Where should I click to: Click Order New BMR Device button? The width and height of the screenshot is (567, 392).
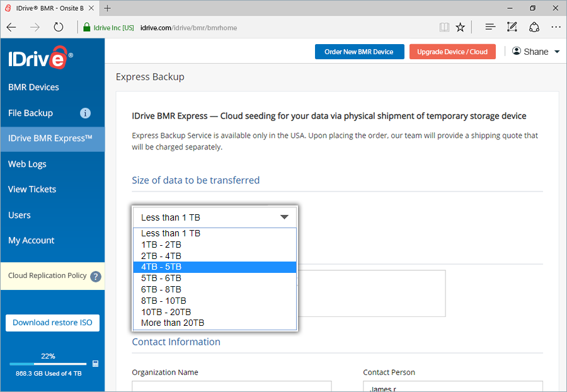358,52
